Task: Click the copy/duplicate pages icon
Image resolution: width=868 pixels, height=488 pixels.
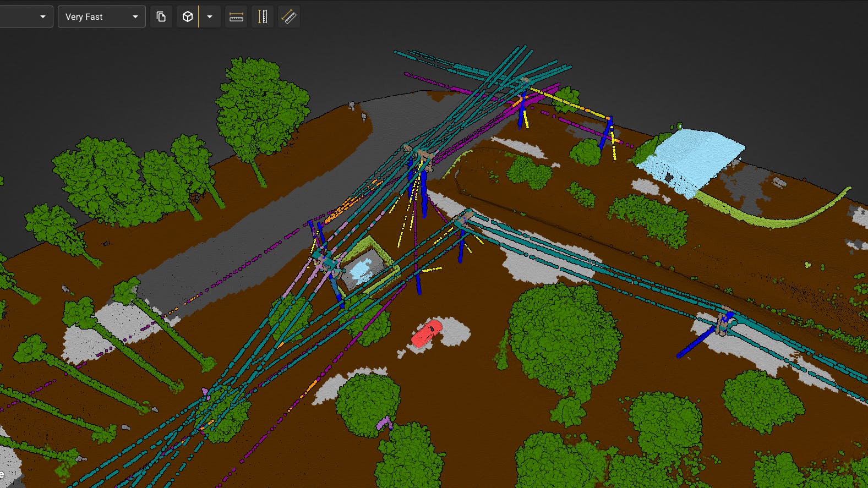Action: click(x=161, y=17)
